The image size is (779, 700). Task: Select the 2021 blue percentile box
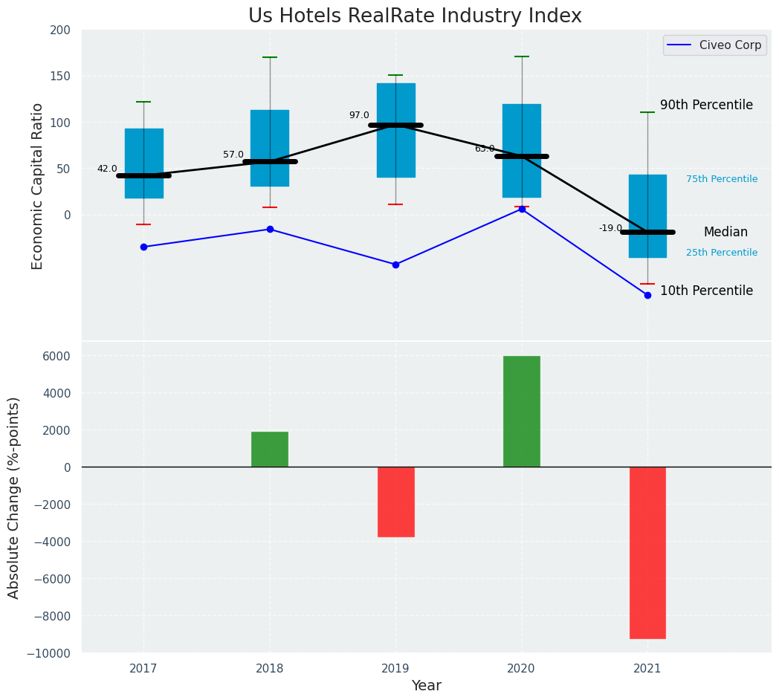tap(647, 201)
